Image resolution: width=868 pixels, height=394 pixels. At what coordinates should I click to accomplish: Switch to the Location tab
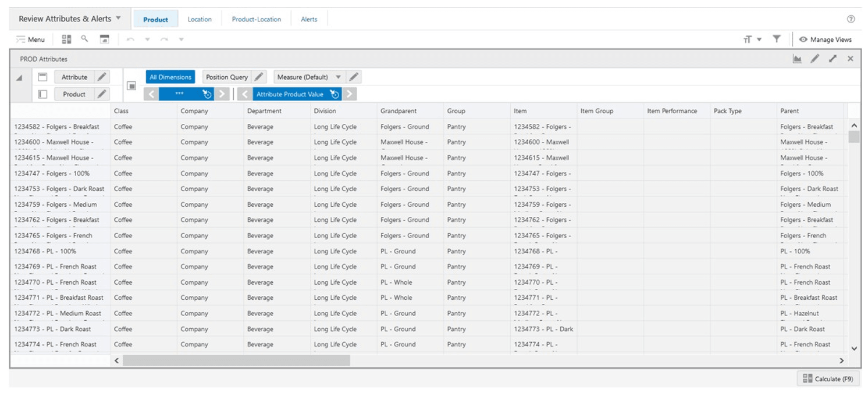click(x=200, y=19)
